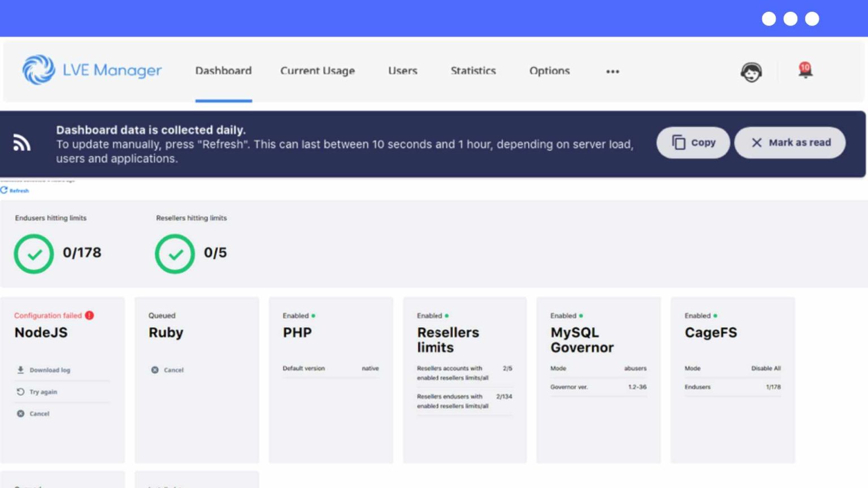
Task: Click the MySQL Governor Mode abusers row
Action: [x=598, y=368]
